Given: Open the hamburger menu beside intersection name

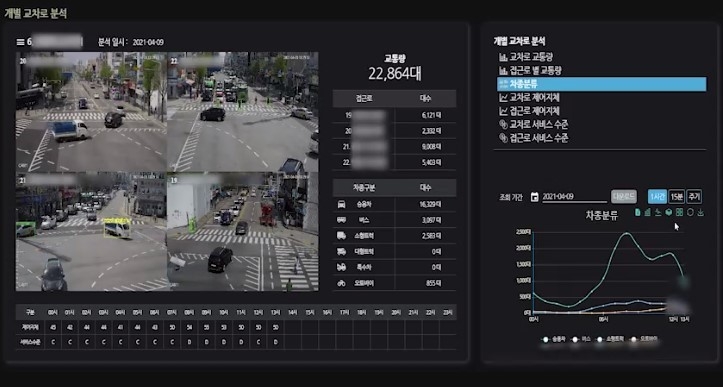Looking at the screenshot, I should (20, 42).
